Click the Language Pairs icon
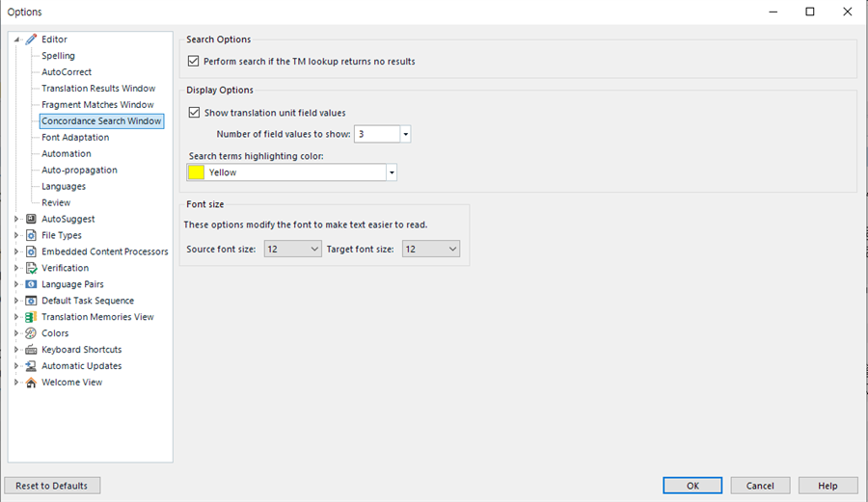This screenshot has width=868, height=502. pyautogui.click(x=32, y=284)
